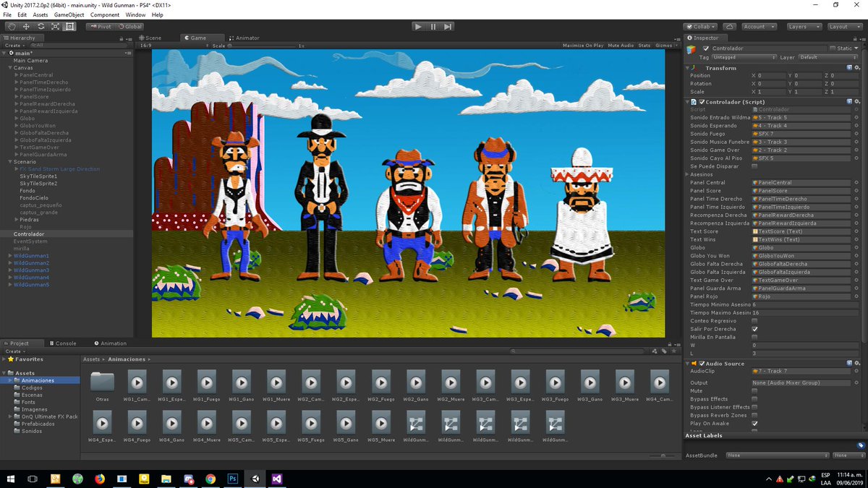
Task: Select the Move tool in the toolbar
Action: click(26, 26)
